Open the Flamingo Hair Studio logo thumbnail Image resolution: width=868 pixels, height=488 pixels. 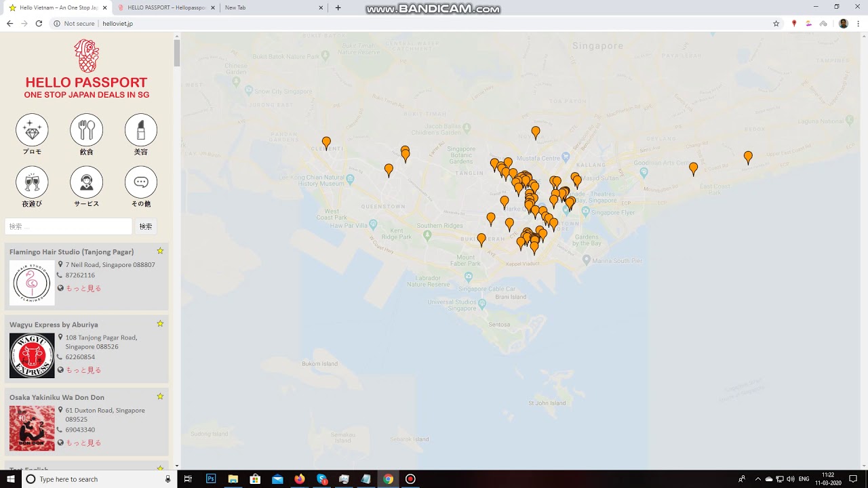pyautogui.click(x=32, y=283)
